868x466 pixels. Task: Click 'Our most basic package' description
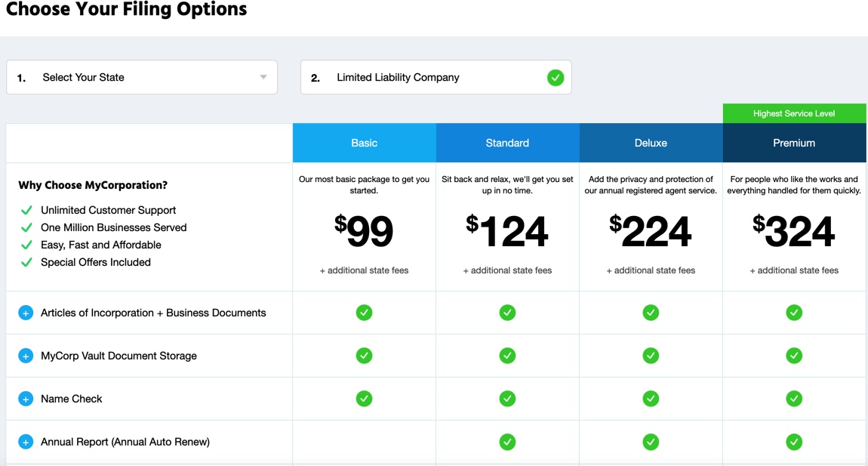point(365,184)
